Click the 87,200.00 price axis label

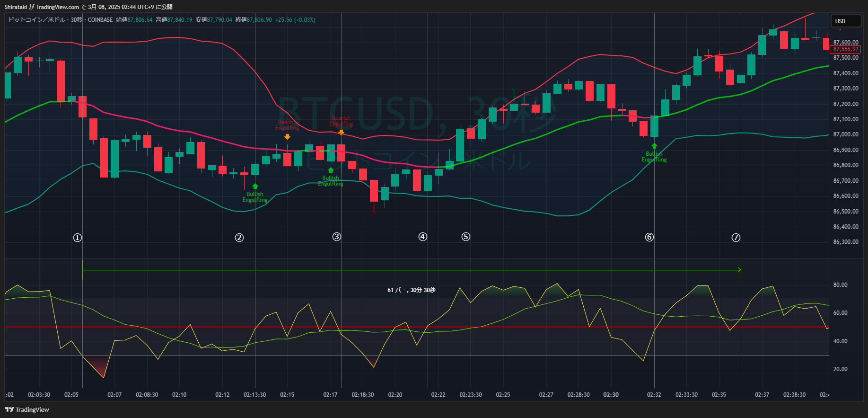click(x=846, y=104)
